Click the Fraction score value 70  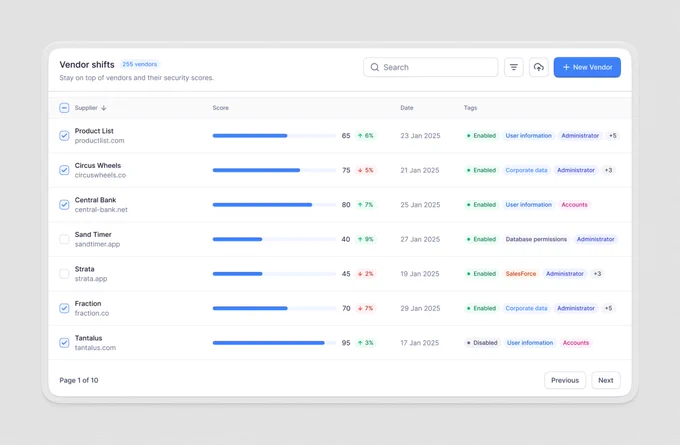click(x=346, y=308)
